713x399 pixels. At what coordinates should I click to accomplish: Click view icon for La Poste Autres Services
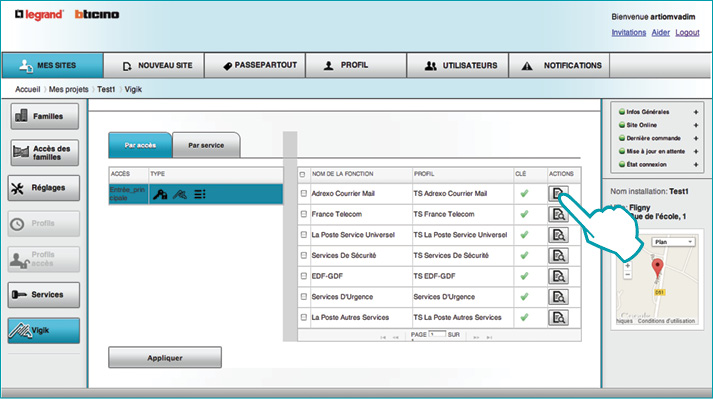558,317
